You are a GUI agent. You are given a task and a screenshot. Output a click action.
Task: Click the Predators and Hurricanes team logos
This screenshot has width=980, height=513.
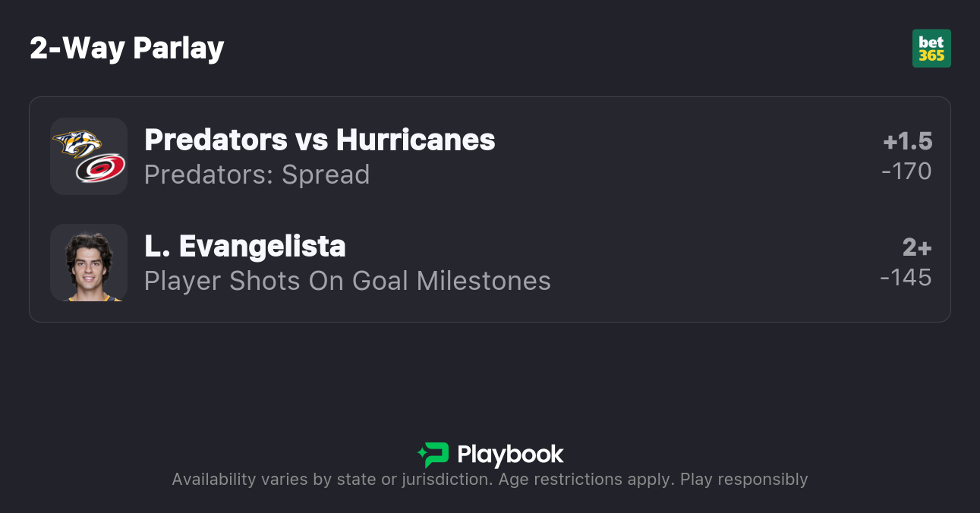tap(89, 156)
